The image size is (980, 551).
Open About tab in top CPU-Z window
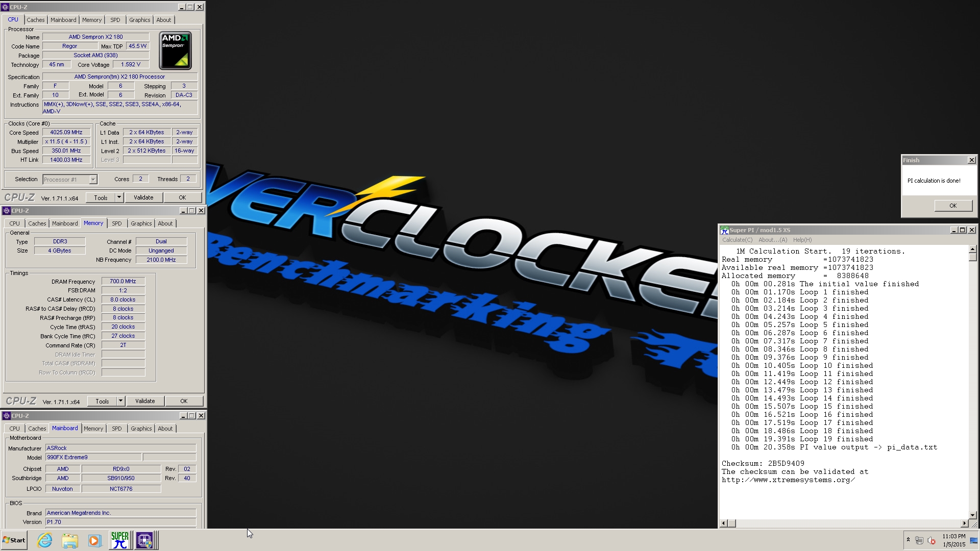(164, 20)
